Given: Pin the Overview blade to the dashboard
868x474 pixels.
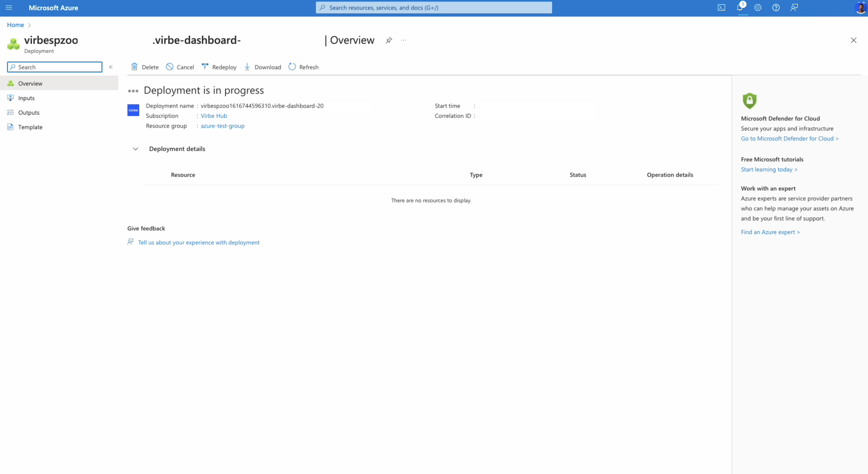Looking at the screenshot, I should (389, 40).
